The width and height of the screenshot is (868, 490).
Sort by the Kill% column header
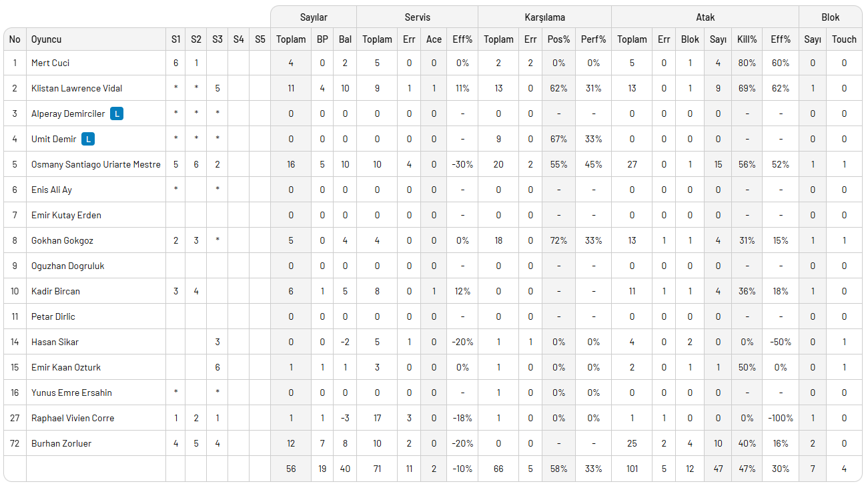(x=747, y=39)
